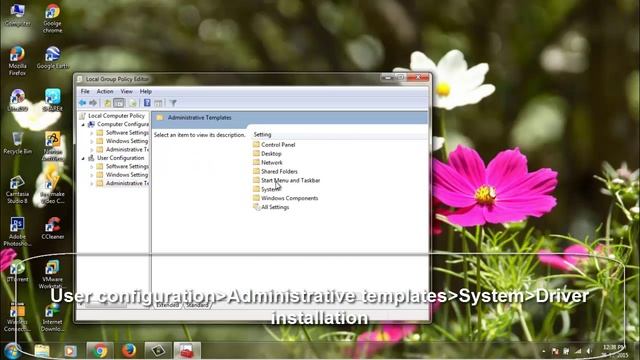Click the clock in the system tray
Image resolution: width=640 pixels, height=360 pixels.
614,351
